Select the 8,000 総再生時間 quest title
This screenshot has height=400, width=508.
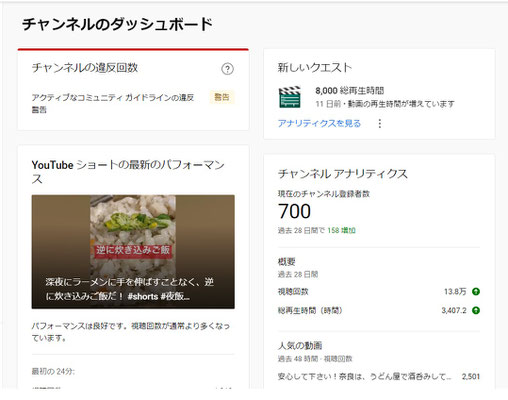coord(350,90)
